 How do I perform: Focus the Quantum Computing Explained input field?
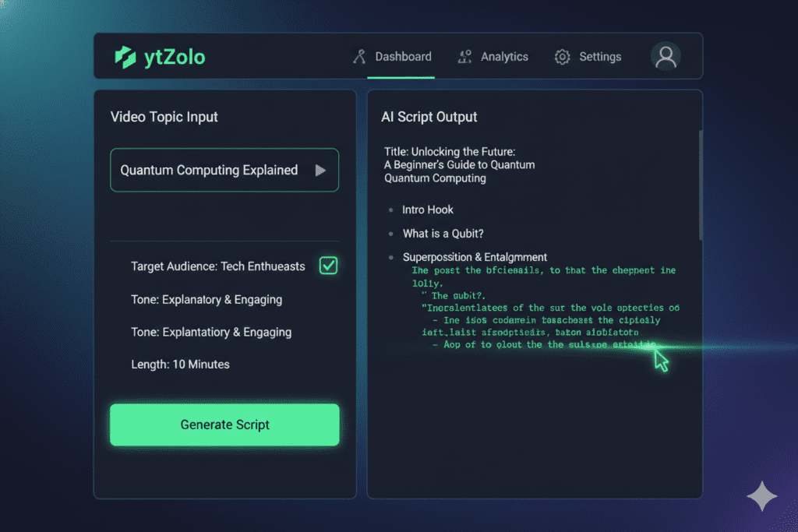[x=210, y=170]
